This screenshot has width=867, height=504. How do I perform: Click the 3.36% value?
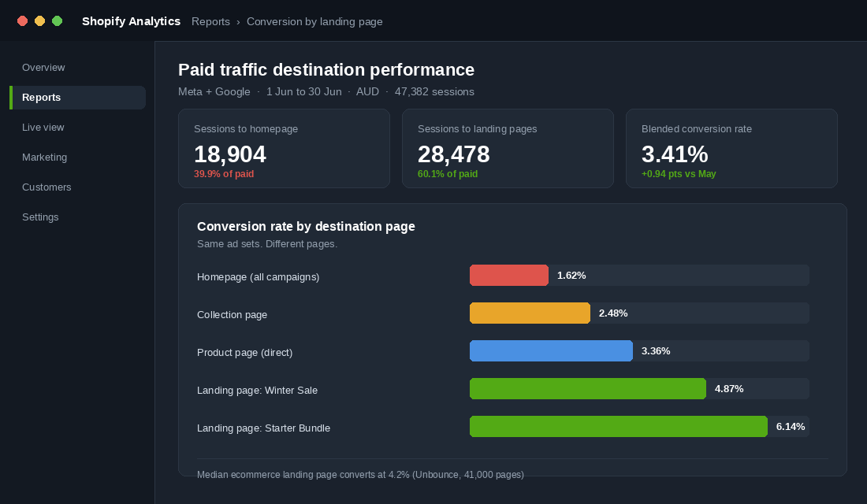(x=656, y=351)
